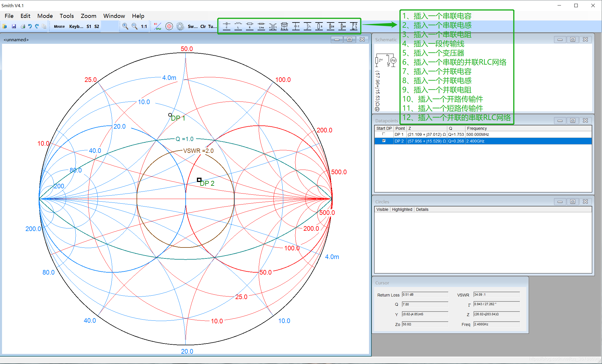Uncheck the DP 2 start checkbox

click(x=384, y=141)
